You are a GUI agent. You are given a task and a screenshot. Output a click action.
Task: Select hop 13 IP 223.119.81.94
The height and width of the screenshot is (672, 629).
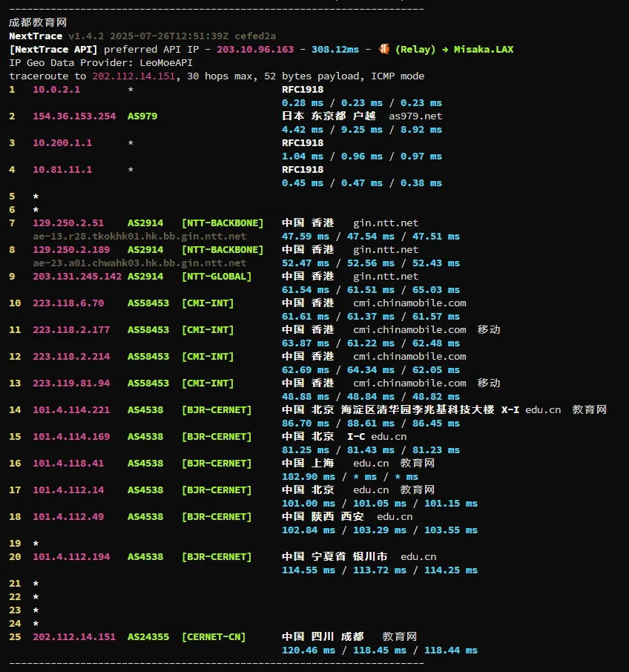coord(71,383)
